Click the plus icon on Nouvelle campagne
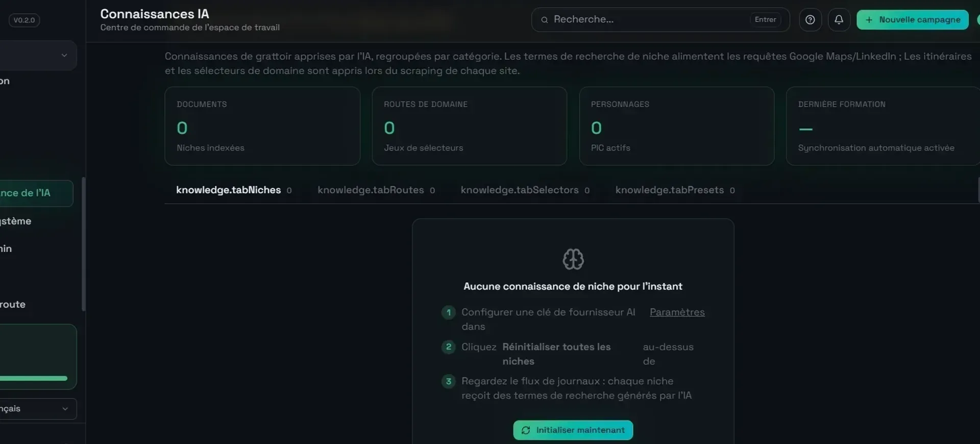980x444 pixels. point(869,20)
